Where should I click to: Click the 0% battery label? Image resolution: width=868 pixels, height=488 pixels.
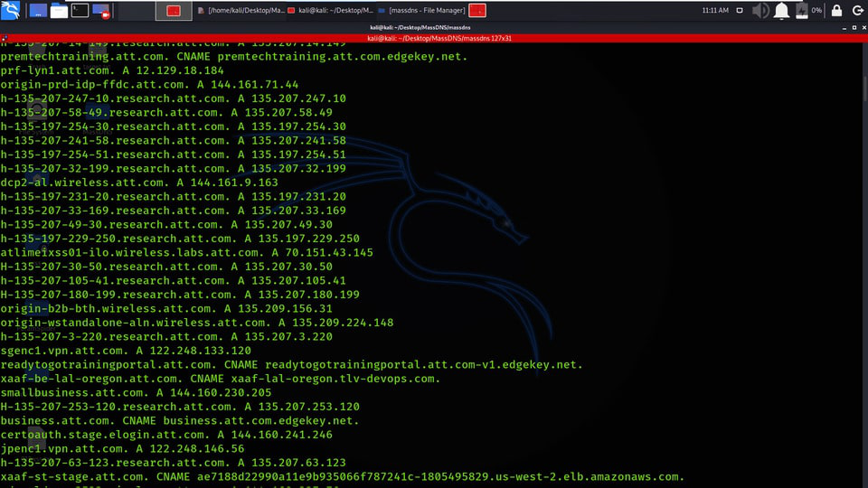(x=816, y=11)
